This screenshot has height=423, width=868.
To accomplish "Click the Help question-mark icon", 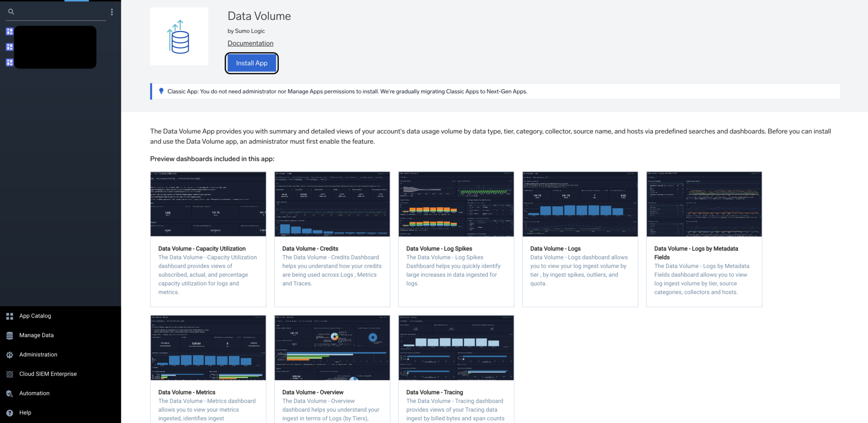I will [9, 412].
